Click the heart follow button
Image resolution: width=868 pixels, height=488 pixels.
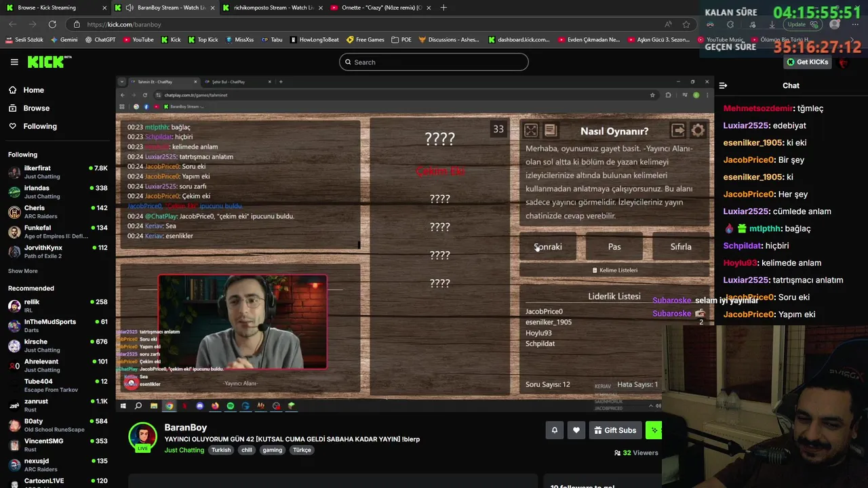[576, 430]
